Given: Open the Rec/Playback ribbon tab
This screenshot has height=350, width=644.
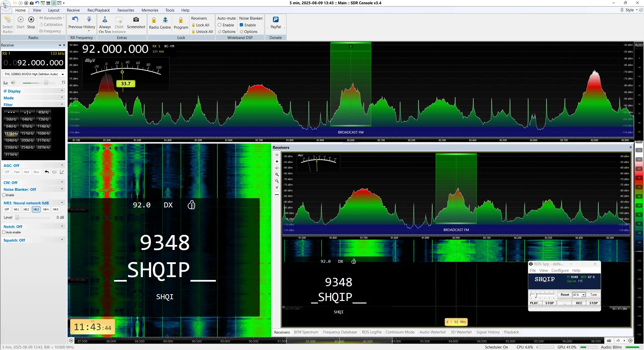Looking at the screenshot, I should 99,10.
